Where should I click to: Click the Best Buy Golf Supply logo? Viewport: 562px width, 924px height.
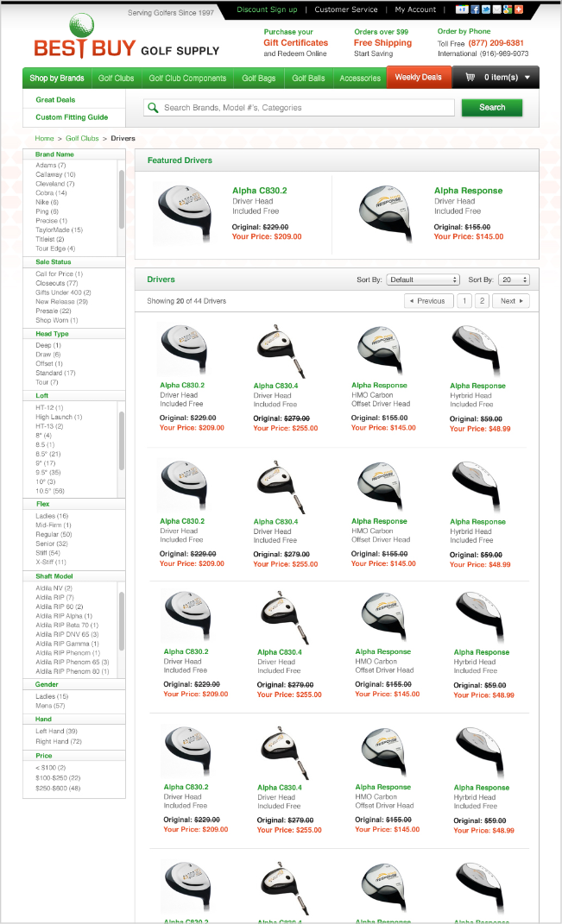pyautogui.click(x=126, y=38)
